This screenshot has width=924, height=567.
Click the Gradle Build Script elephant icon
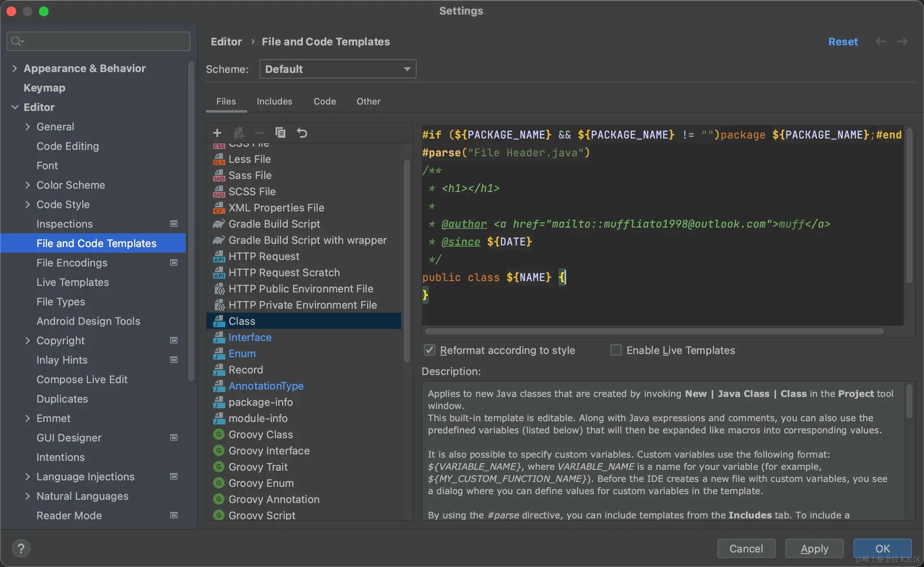pyautogui.click(x=219, y=224)
